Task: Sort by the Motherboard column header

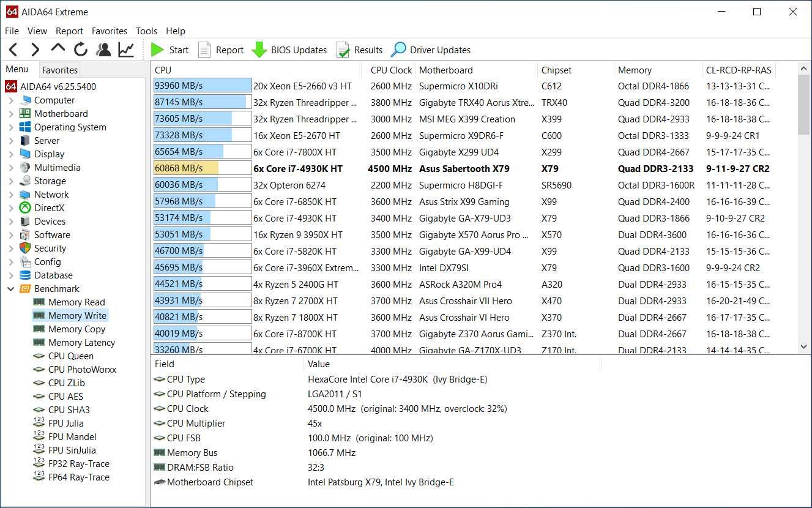Action: click(476, 70)
